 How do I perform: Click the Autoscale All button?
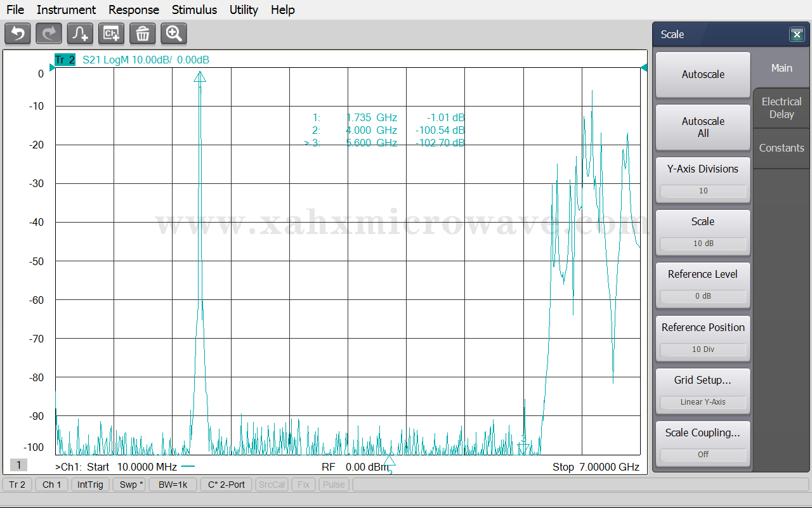click(703, 127)
